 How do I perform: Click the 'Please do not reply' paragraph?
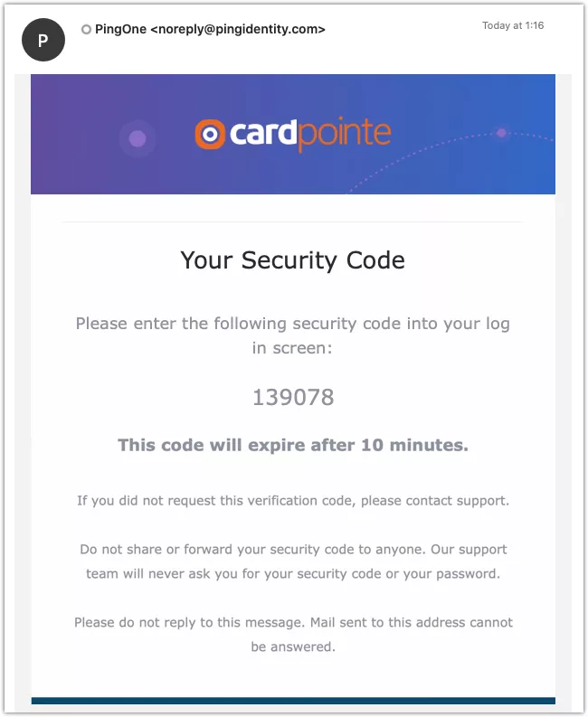293,634
